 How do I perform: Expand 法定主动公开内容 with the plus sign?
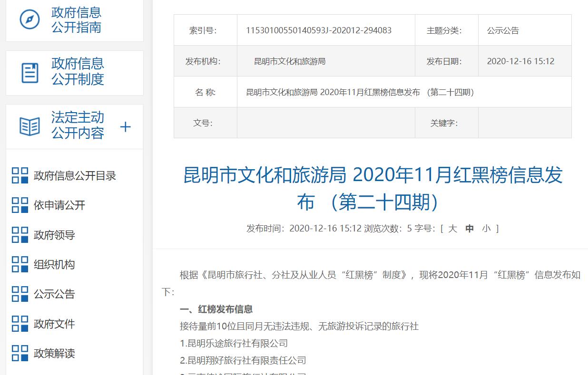[126, 127]
